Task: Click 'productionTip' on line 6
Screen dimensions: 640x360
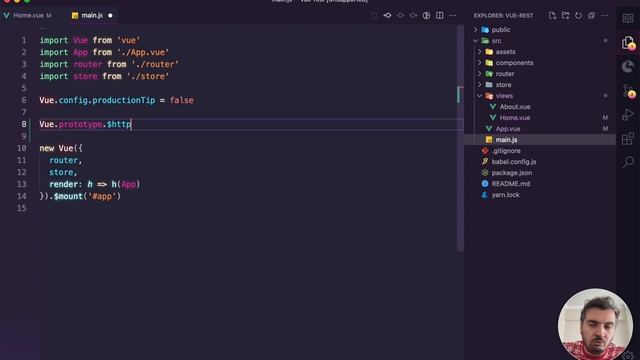Action: pyautogui.click(x=123, y=100)
